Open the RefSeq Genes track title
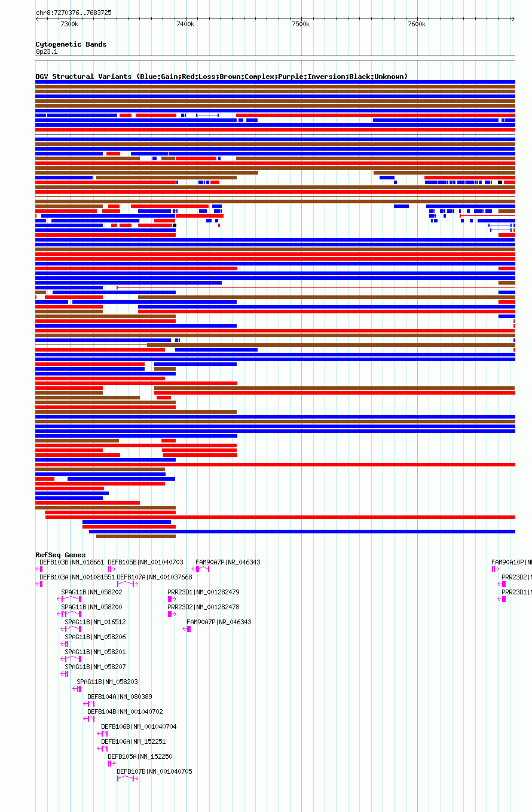The height and width of the screenshot is (812, 532). (x=60, y=555)
